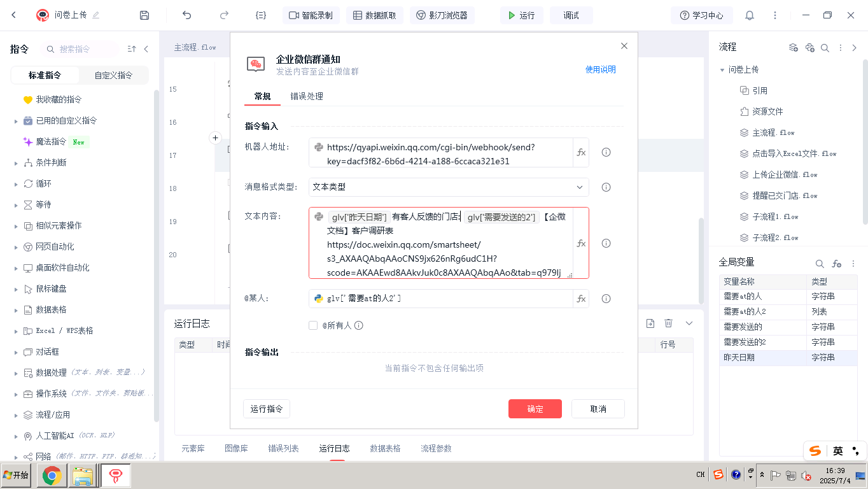This screenshot has height=489, width=868.
Task: Expand 已用的自定义指令 category
Action: (x=15, y=120)
